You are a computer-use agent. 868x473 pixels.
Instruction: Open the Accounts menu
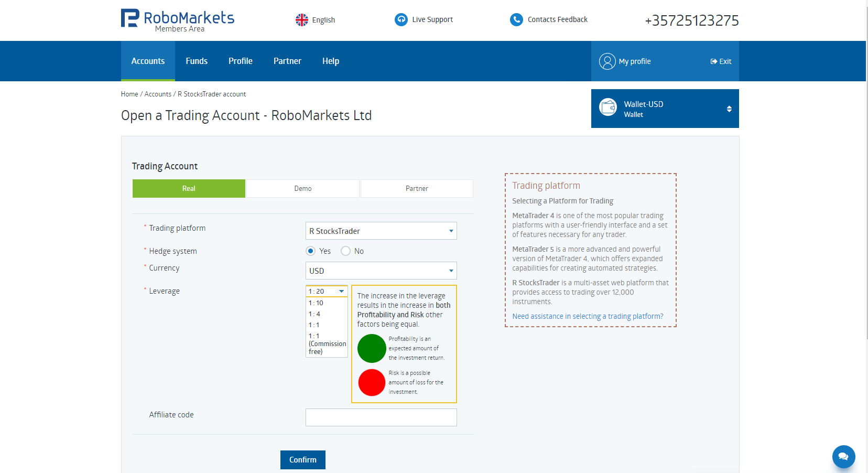[148, 61]
